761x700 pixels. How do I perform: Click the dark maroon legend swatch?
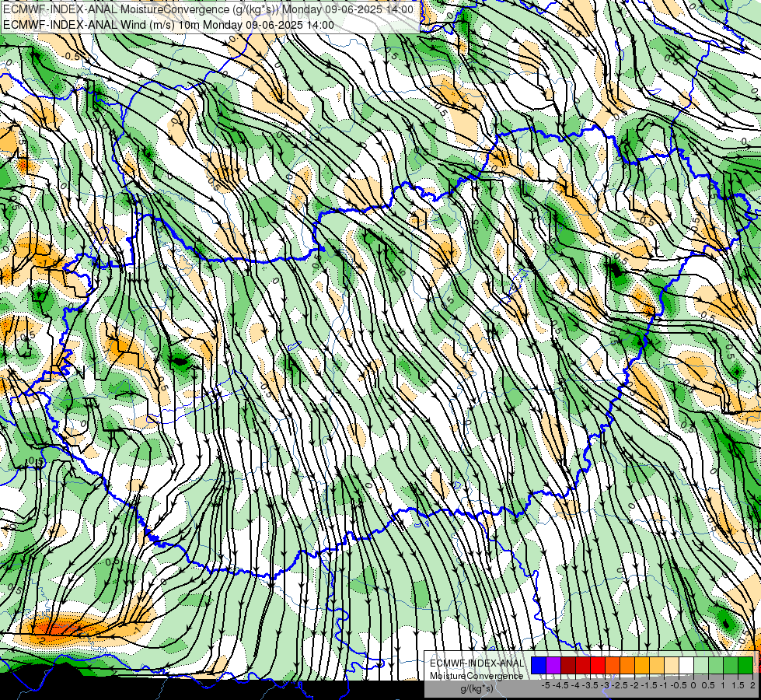(568, 665)
